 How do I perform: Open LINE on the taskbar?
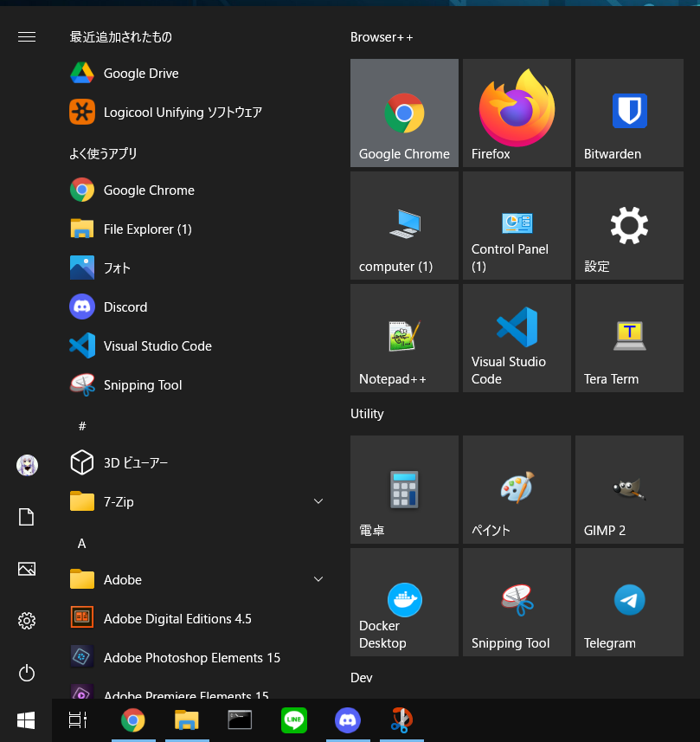(x=293, y=720)
